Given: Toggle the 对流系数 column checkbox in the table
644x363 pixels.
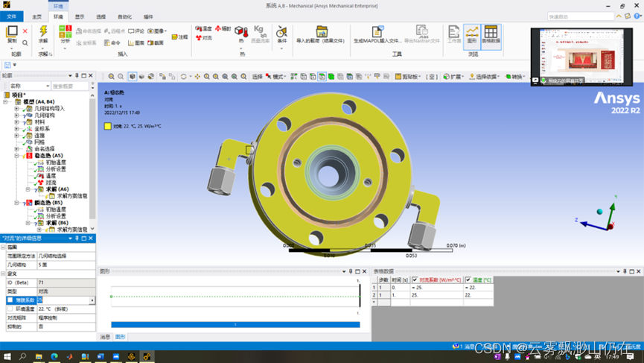Looking at the screenshot, I should coord(415,280).
